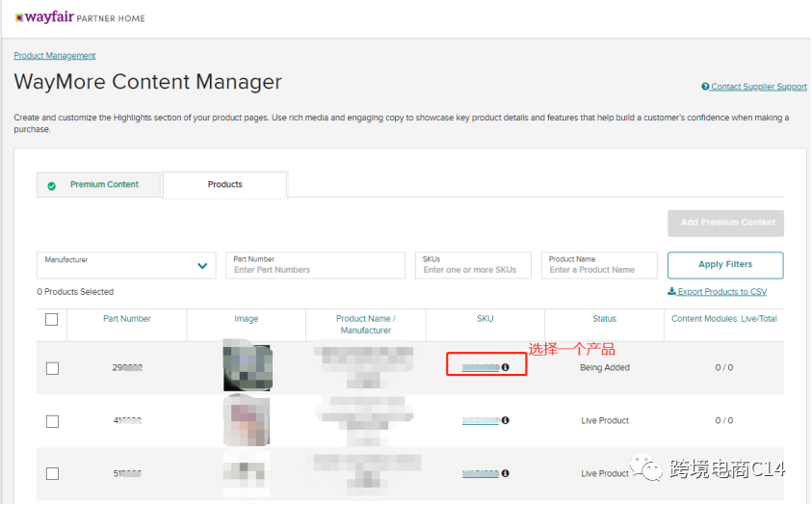The width and height of the screenshot is (812, 505).
Task: Switch to Premium Content tab
Action: point(98,184)
